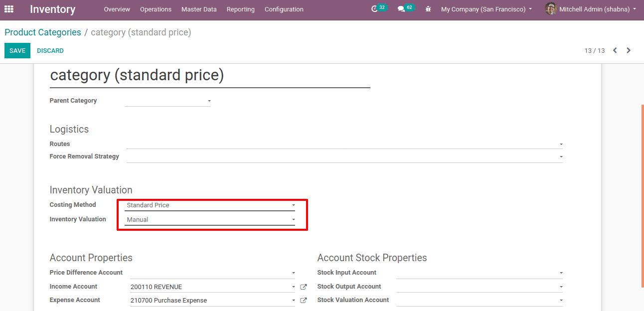Viewport: 644px width, 311px height.
Task: Click the Inventory Valuation field label
Action: pos(78,219)
